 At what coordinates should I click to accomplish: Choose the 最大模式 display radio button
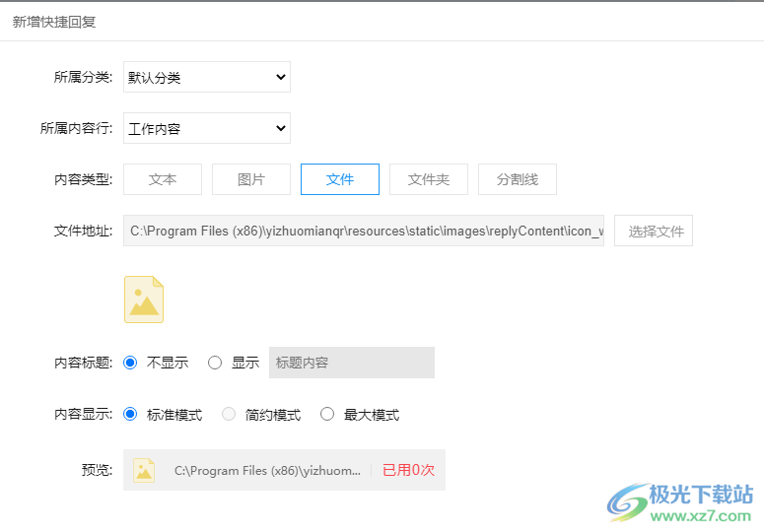(x=327, y=414)
